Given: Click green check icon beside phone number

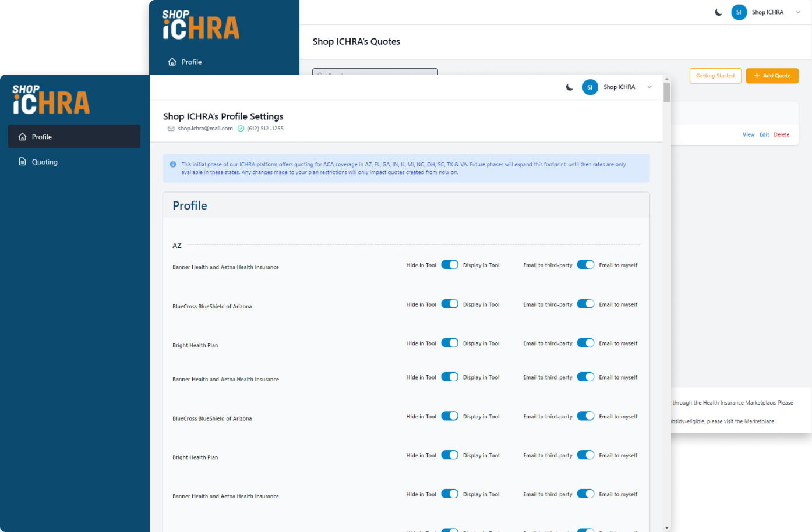Looking at the screenshot, I should (x=241, y=129).
